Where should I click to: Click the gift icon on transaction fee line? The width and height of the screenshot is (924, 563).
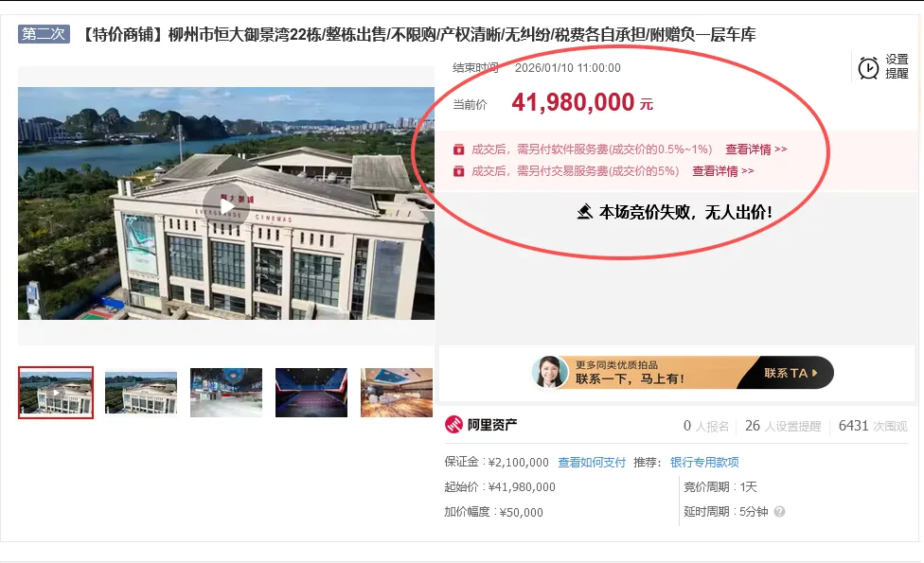coord(458,171)
